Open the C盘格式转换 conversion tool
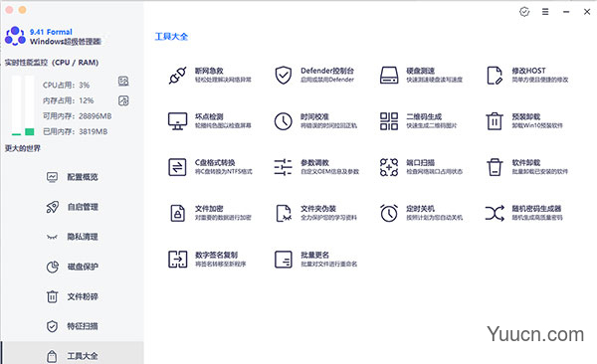 210,167
